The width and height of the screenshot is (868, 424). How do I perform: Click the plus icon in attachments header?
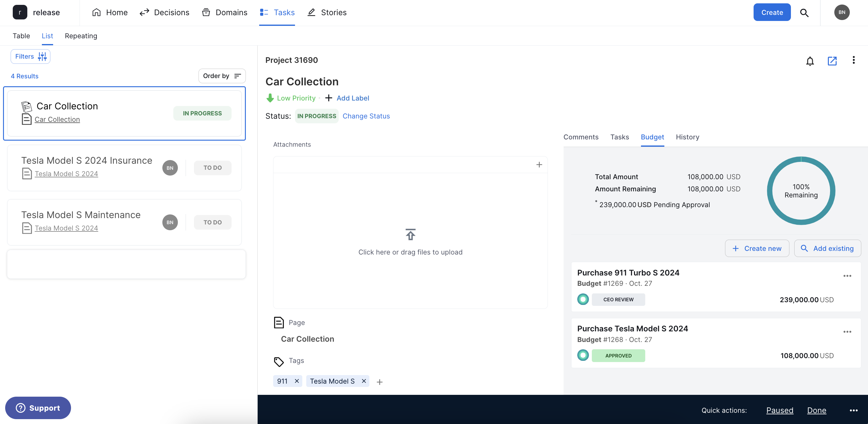[x=539, y=165]
